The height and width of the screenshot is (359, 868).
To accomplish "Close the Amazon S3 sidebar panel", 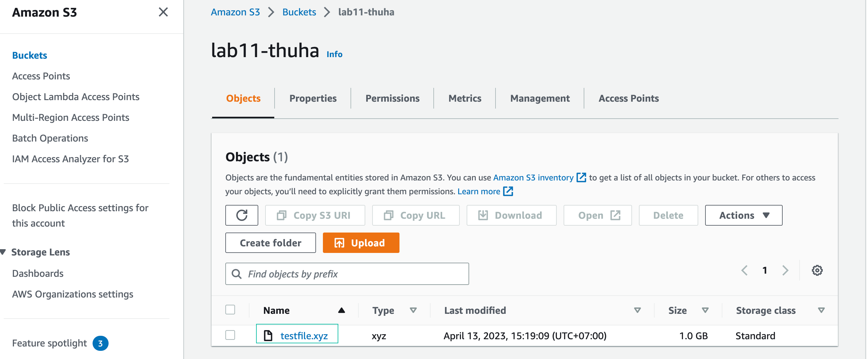I will tap(163, 12).
